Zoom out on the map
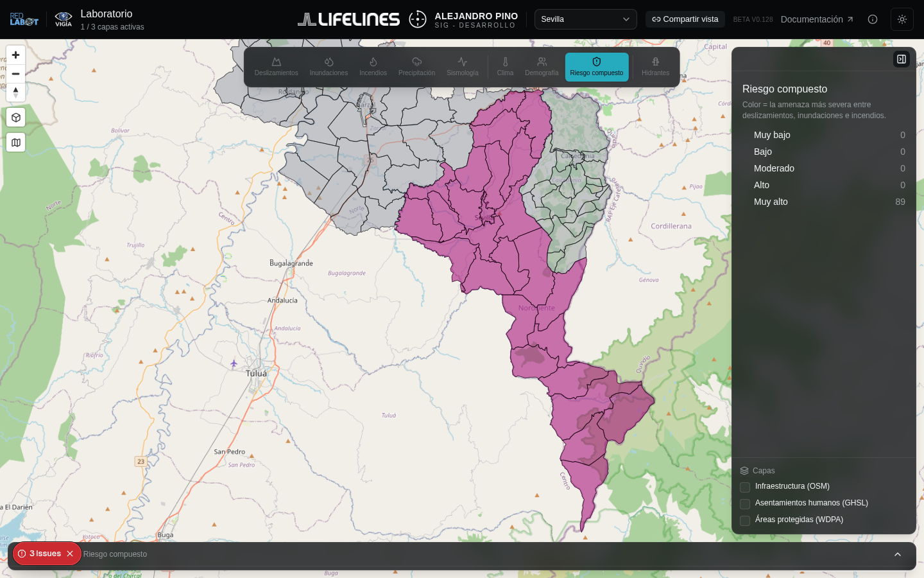The width and height of the screenshot is (924, 578). pos(15,74)
